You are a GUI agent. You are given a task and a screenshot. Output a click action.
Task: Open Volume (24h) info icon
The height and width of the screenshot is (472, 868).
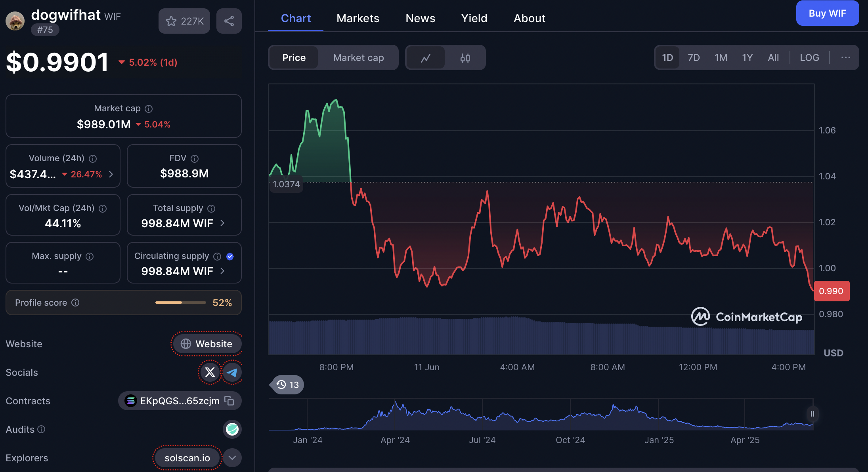93,158
